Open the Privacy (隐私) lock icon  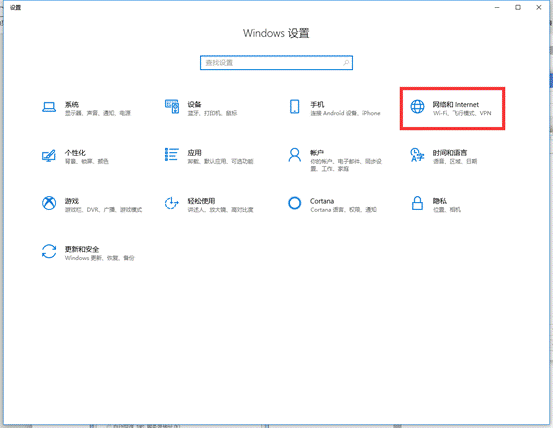417,203
